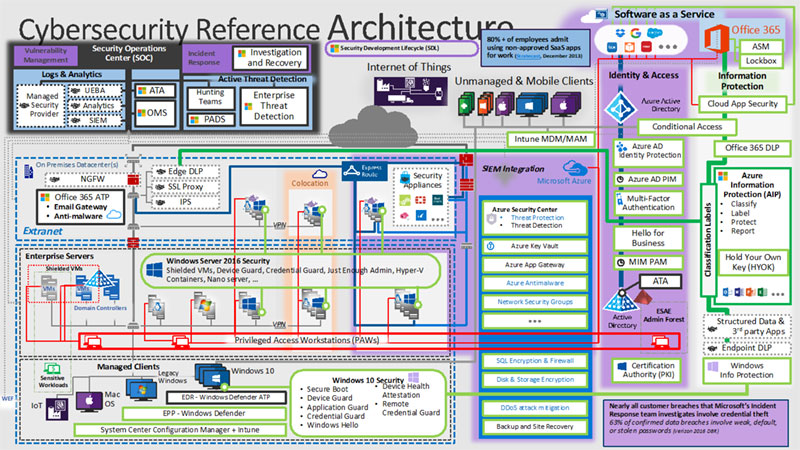
Task: Select the Express Route triangle icon
Action: click(352, 171)
